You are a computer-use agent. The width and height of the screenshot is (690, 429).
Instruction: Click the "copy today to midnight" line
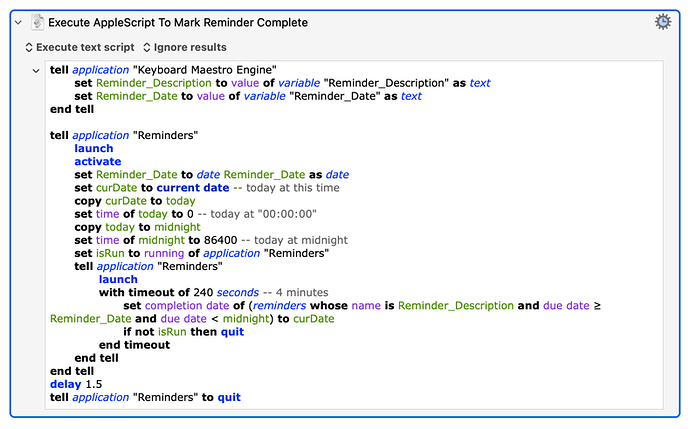coord(136,227)
